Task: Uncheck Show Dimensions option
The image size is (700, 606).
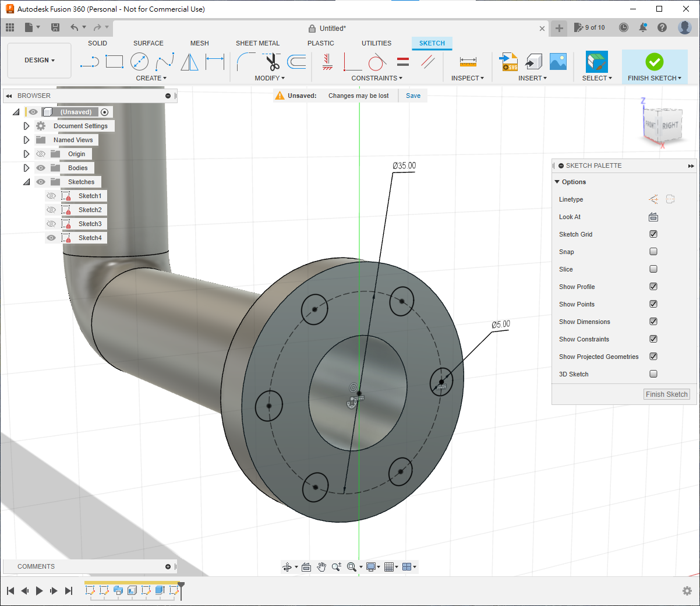Action: [653, 322]
